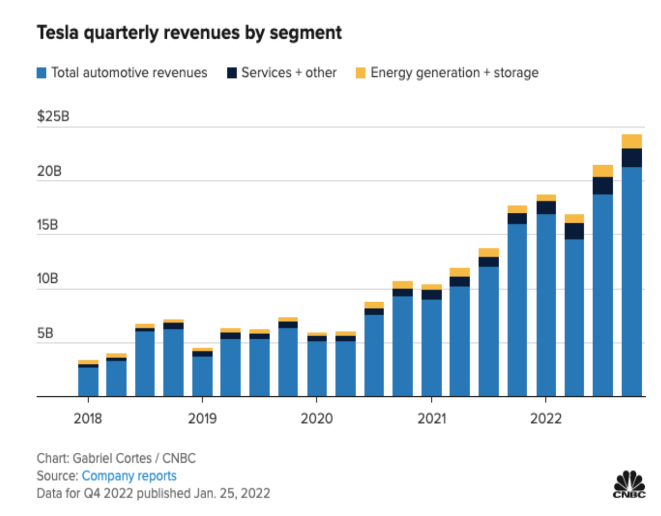This screenshot has width=661, height=516.
Task: Click the bar directly above the 2019 tick
Action: [202, 372]
